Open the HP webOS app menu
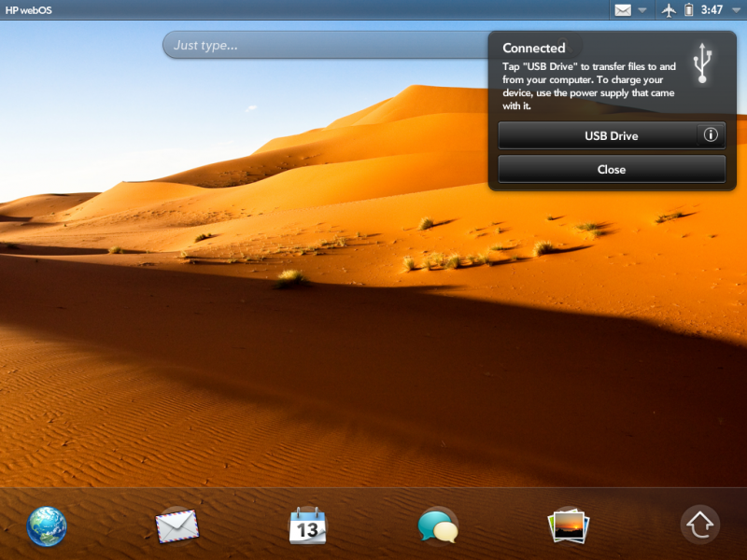 coord(29,10)
